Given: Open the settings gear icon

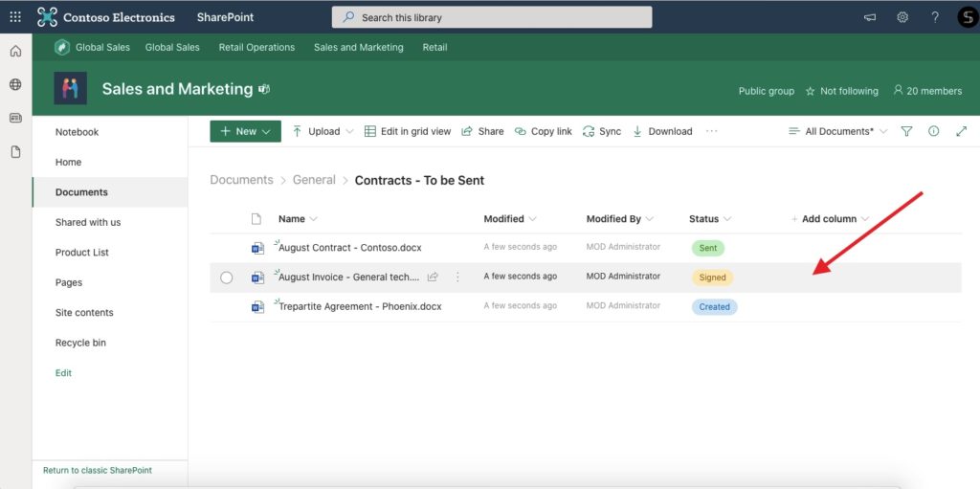Looking at the screenshot, I should [x=902, y=17].
